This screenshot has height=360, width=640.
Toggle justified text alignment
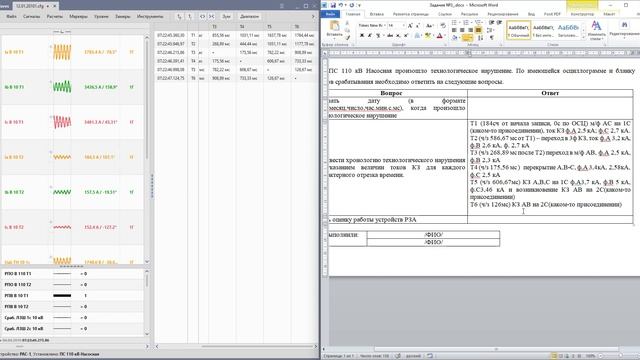(478, 30)
